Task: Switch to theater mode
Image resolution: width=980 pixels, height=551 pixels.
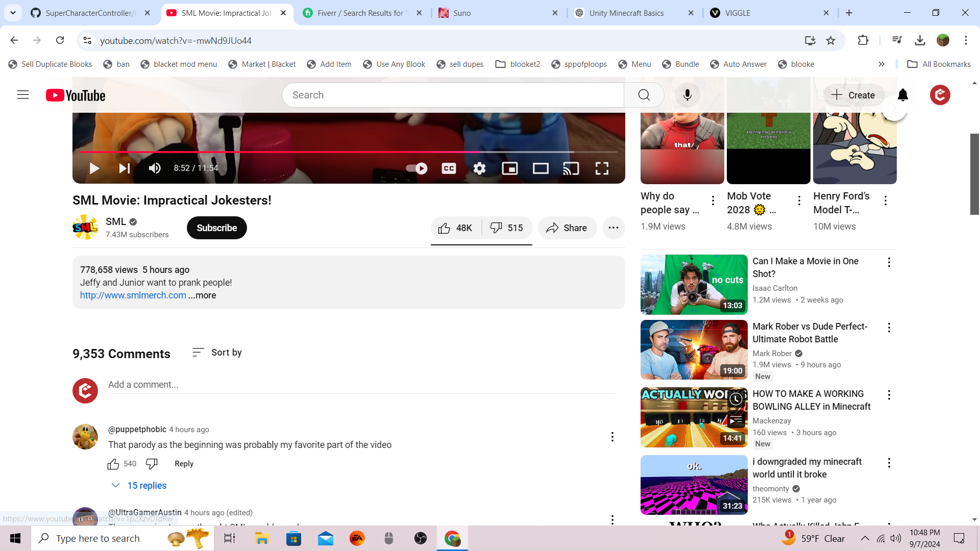Action: 541,168
